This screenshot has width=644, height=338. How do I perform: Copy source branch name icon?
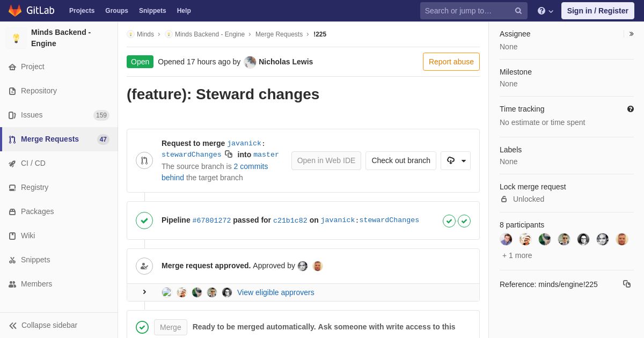point(229,154)
